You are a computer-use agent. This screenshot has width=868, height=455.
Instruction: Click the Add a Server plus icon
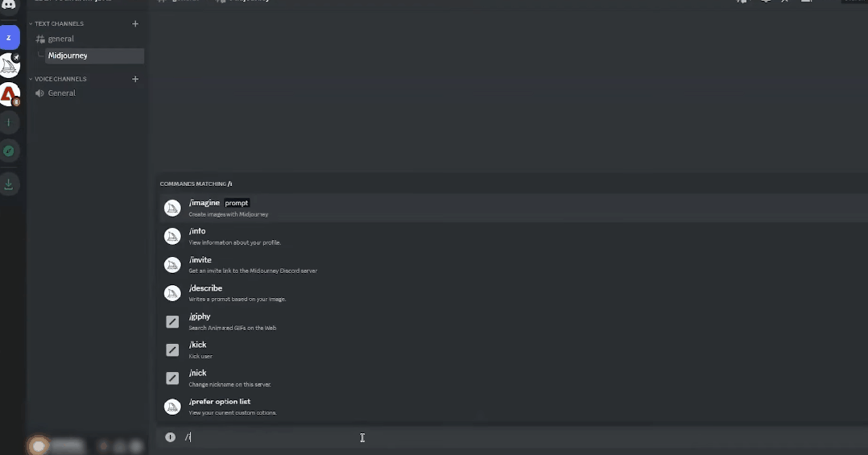pyautogui.click(x=9, y=122)
